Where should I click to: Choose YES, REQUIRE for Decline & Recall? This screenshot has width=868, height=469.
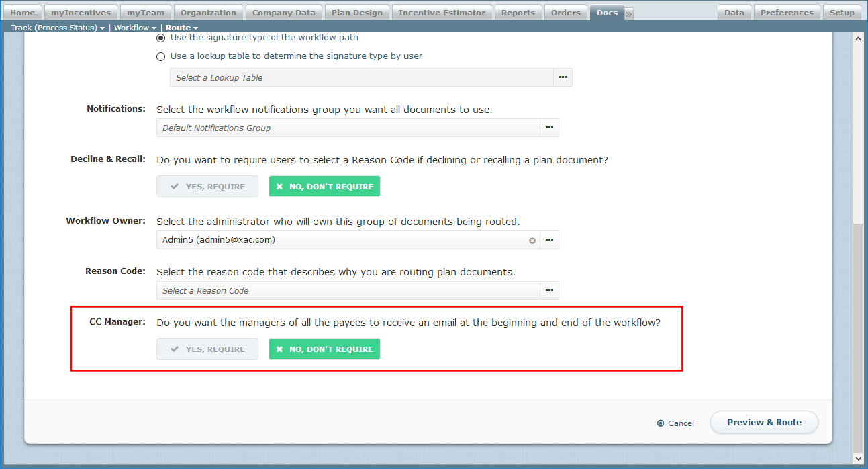point(207,187)
